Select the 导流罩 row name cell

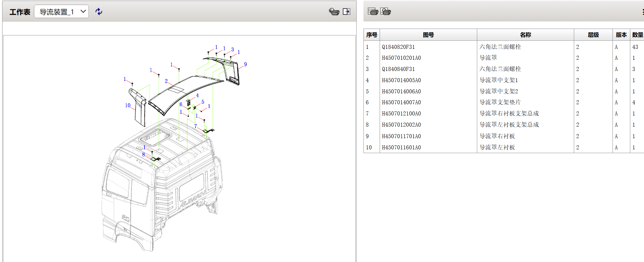488,58
